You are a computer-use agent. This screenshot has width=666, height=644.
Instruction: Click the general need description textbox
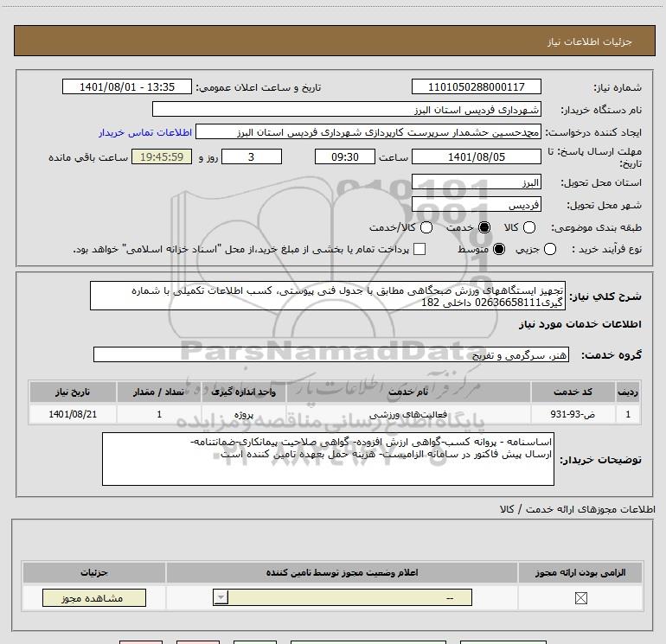[x=328, y=296]
